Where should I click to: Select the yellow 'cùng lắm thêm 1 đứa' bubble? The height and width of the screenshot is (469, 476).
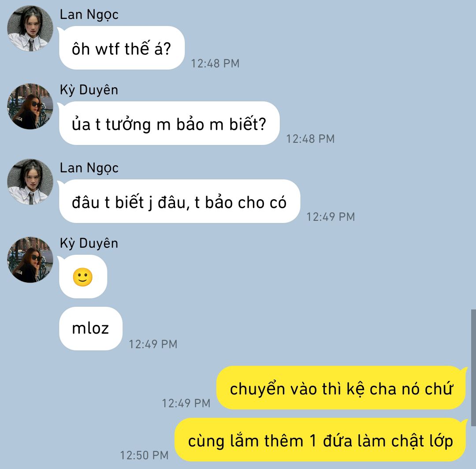pyautogui.click(x=320, y=440)
